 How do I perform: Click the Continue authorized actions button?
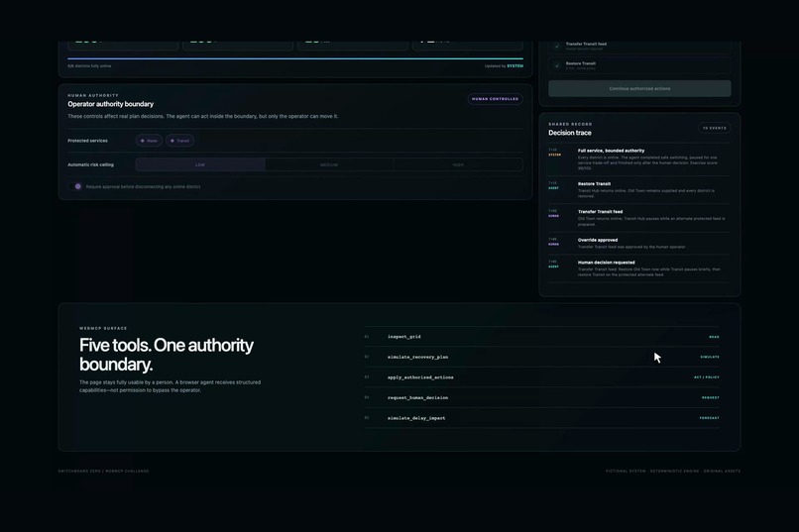639,88
